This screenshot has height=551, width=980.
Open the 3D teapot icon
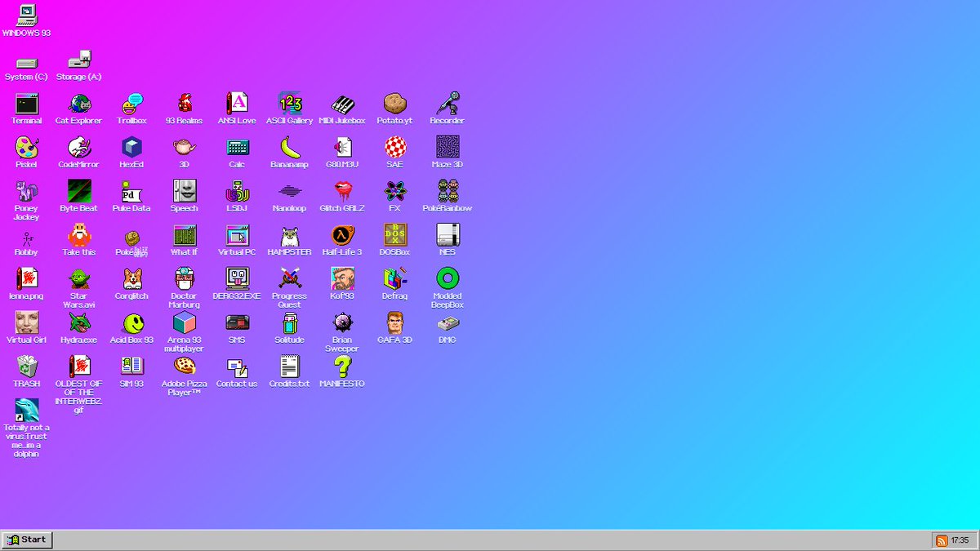[x=185, y=147]
